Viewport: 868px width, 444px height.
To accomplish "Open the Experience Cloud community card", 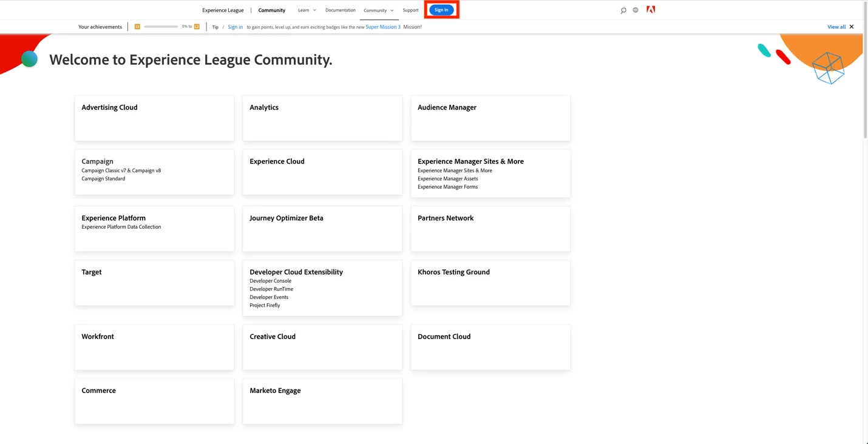I will pos(322,172).
